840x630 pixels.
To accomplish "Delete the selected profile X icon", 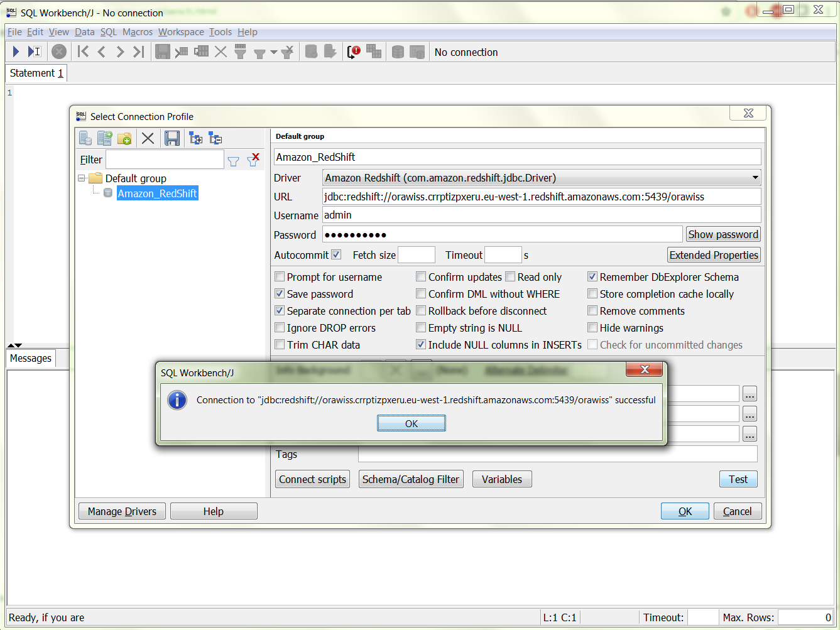I will (148, 138).
